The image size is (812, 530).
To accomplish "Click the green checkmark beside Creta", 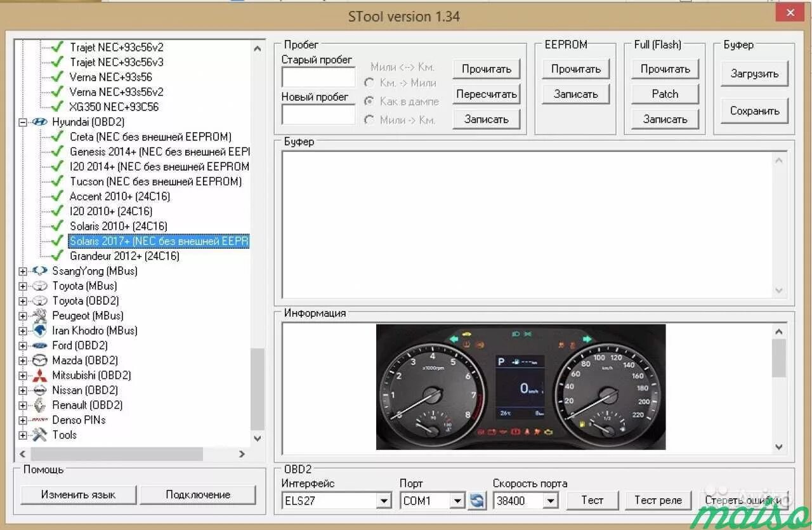I will (58, 136).
